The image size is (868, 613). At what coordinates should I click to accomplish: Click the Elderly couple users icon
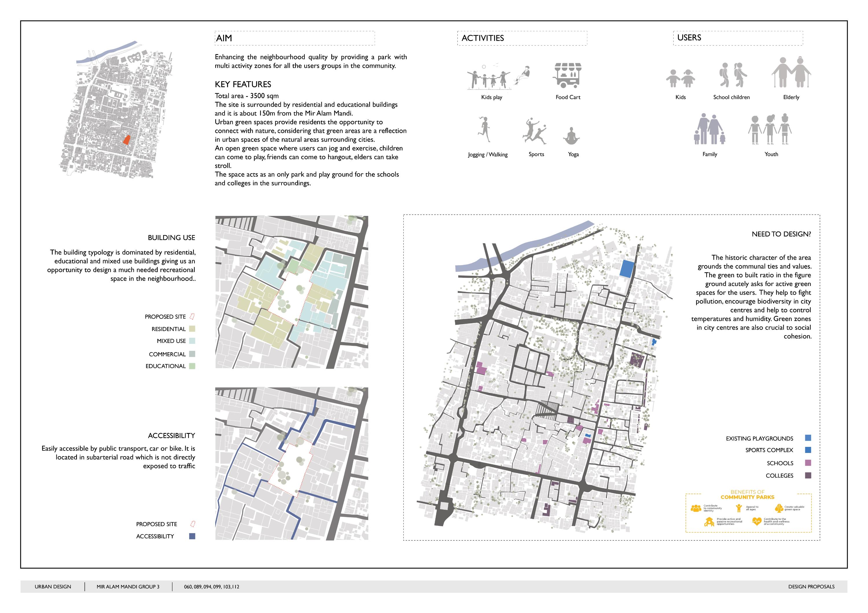pyautogui.click(x=791, y=72)
